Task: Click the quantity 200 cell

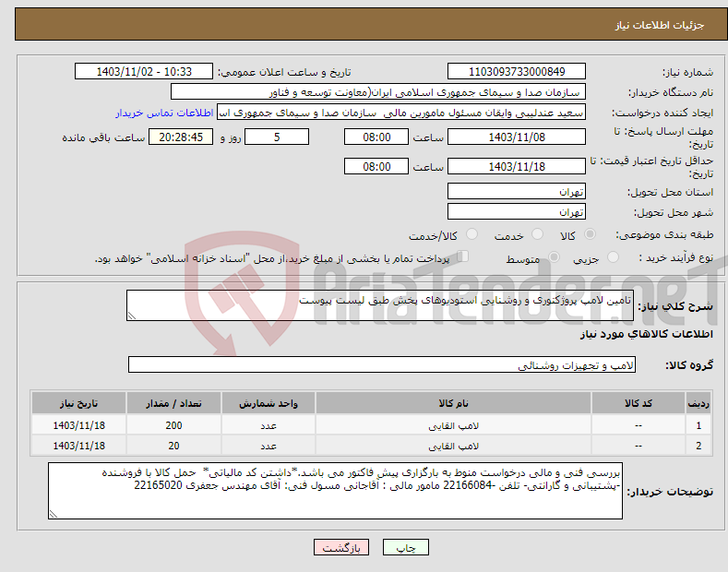Action: click(x=173, y=425)
